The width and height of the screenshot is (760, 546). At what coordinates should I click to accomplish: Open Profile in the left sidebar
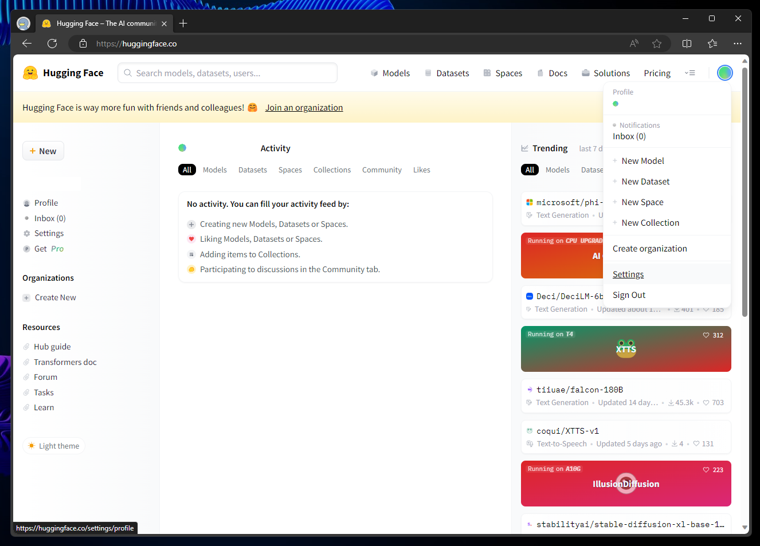click(x=41, y=203)
